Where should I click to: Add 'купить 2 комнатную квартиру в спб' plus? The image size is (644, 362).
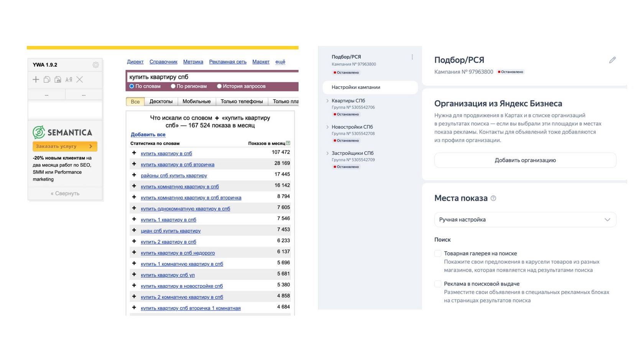134,296
